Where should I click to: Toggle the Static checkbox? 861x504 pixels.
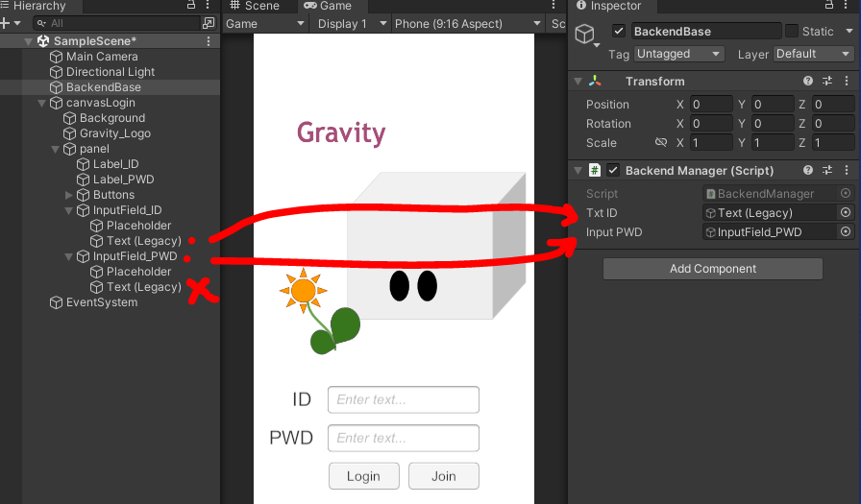click(791, 31)
